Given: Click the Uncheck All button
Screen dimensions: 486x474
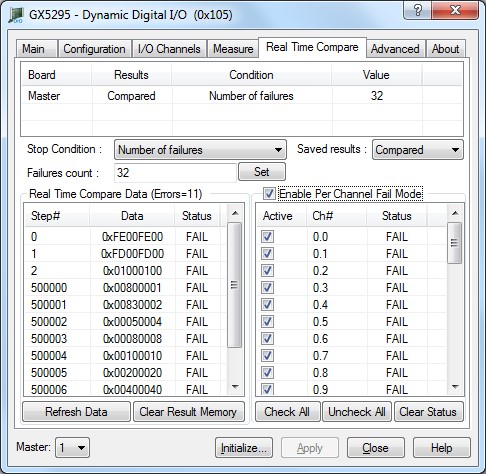Looking at the screenshot, I should pos(357,412).
